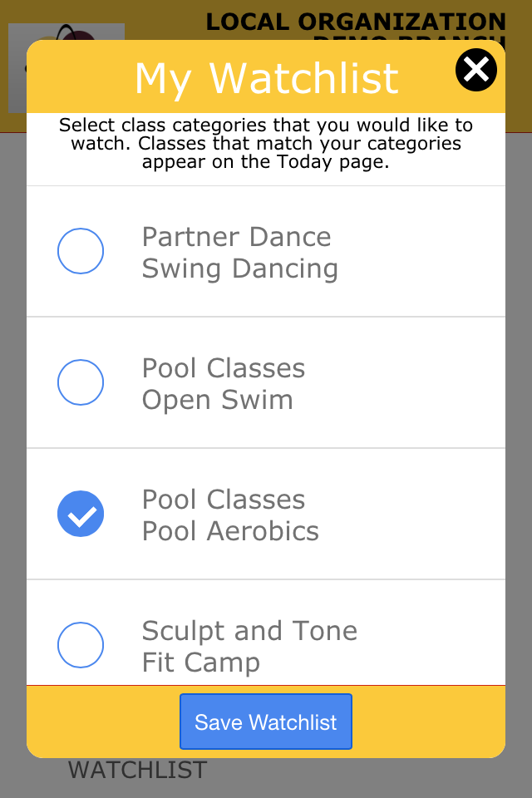532x798 pixels.
Task: Tap the Sculpt and Tone Fit Camp label
Action: tap(249, 647)
